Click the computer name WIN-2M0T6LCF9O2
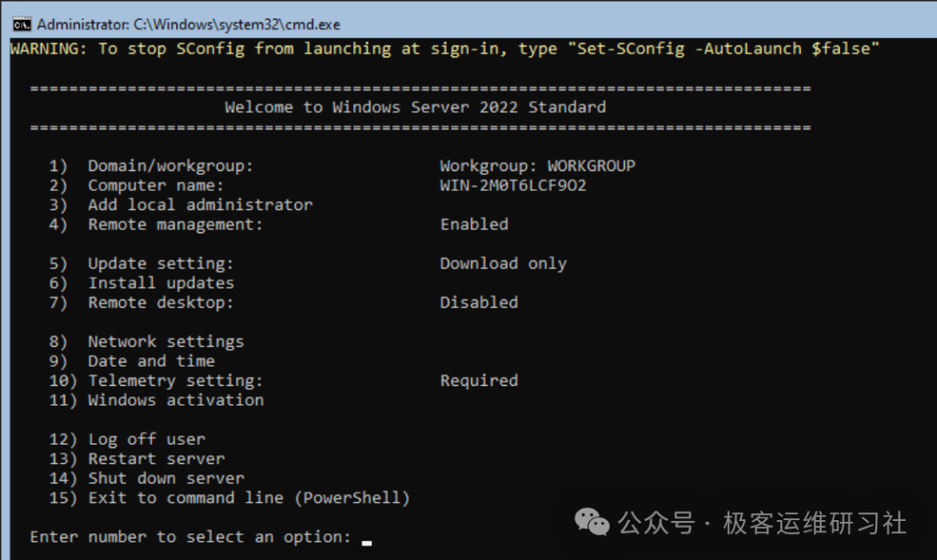 tap(513, 186)
